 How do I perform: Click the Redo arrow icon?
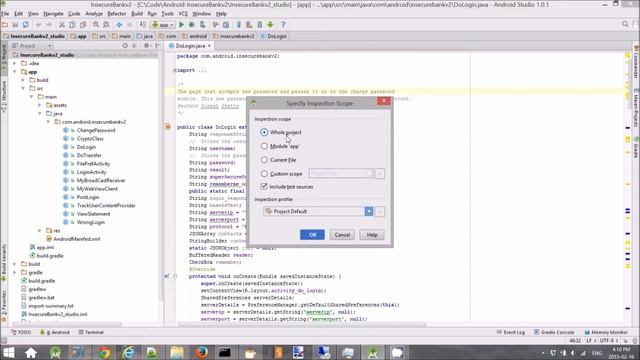click(x=49, y=25)
